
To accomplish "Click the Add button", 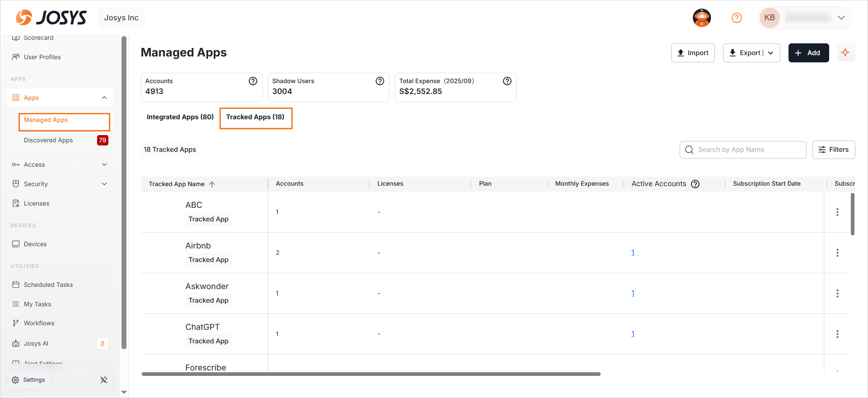I will [x=808, y=53].
